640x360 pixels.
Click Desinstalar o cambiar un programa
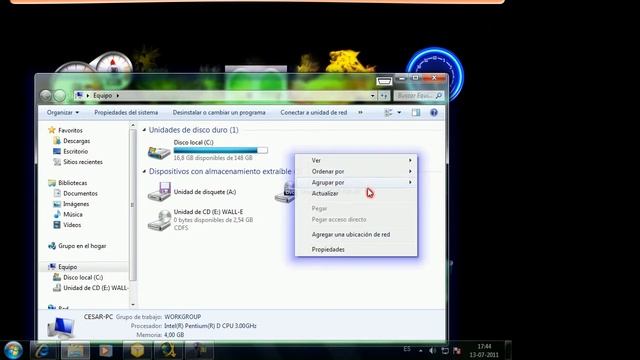pos(219,112)
